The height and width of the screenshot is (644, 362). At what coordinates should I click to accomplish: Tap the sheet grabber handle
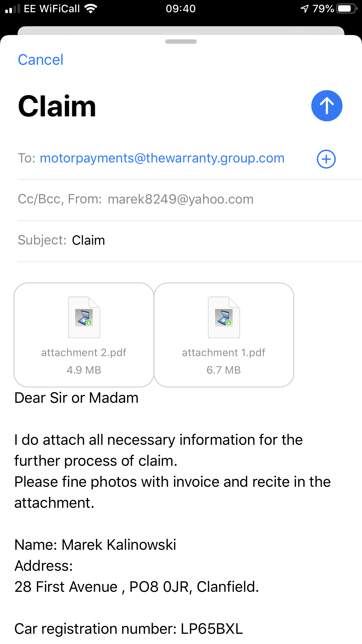tap(181, 41)
